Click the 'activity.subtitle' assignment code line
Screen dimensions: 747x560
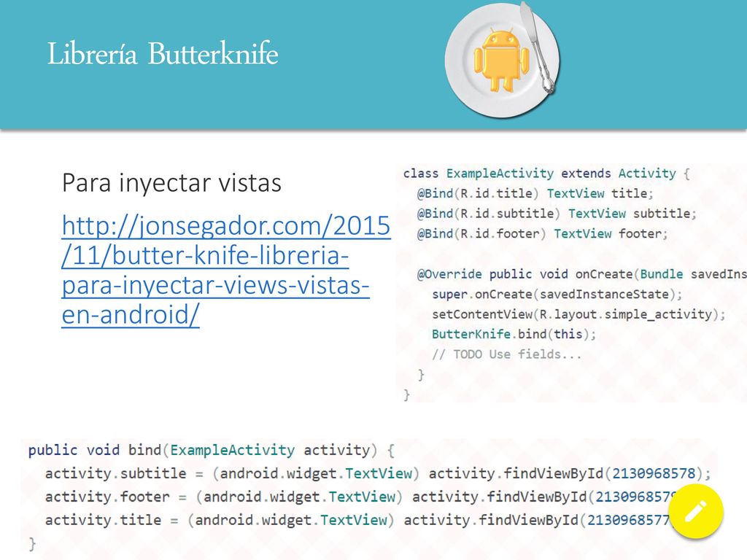(378, 473)
